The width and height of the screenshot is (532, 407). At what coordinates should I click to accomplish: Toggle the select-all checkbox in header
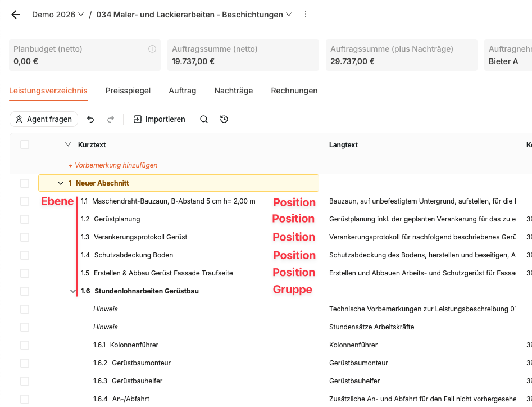[25, 144]
